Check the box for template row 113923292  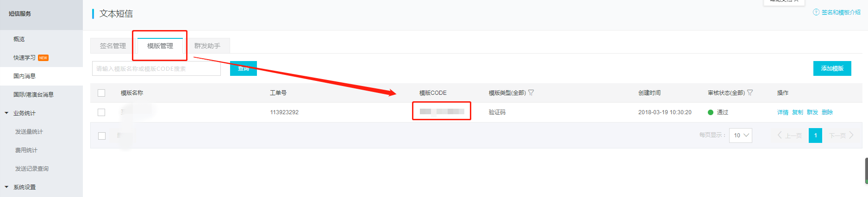pos(101,112)
